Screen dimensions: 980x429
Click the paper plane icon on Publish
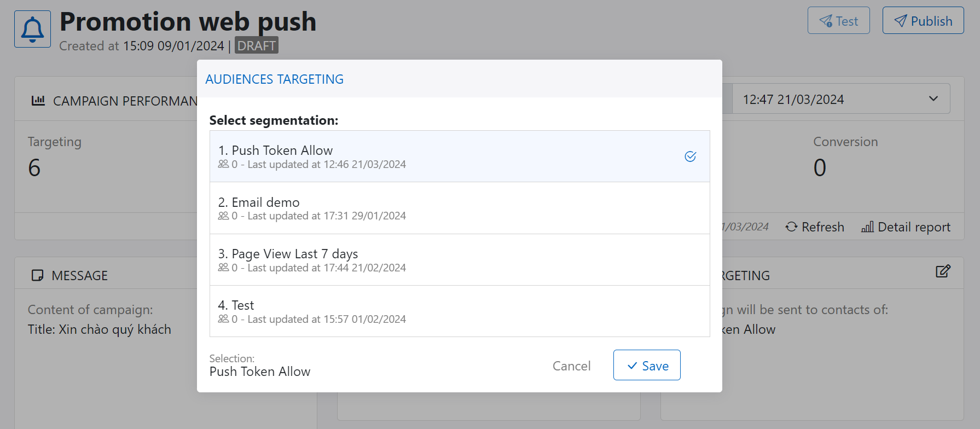pyautogui.click(x=900, y=21)
